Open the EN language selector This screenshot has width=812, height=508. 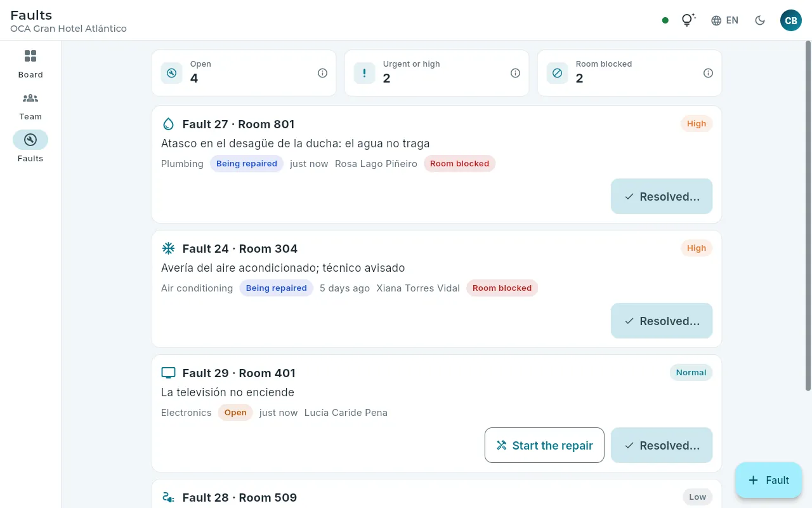pyautogui.click(x=724, y=20)
